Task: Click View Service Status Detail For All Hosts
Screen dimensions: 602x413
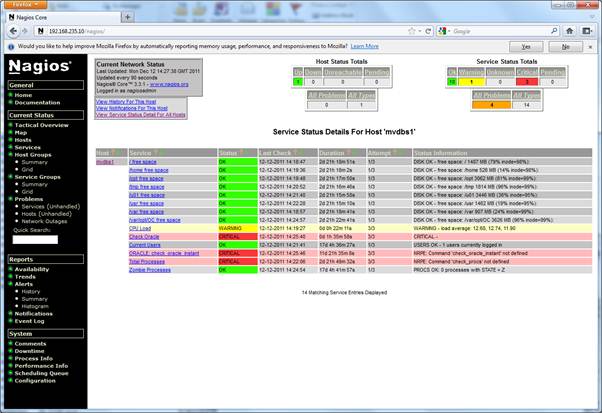Action: [141, 115]
